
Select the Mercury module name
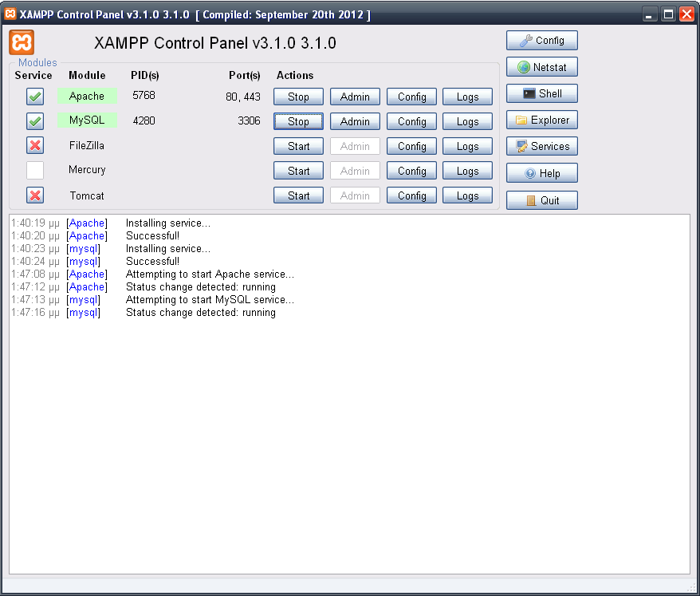pos(87,170)
